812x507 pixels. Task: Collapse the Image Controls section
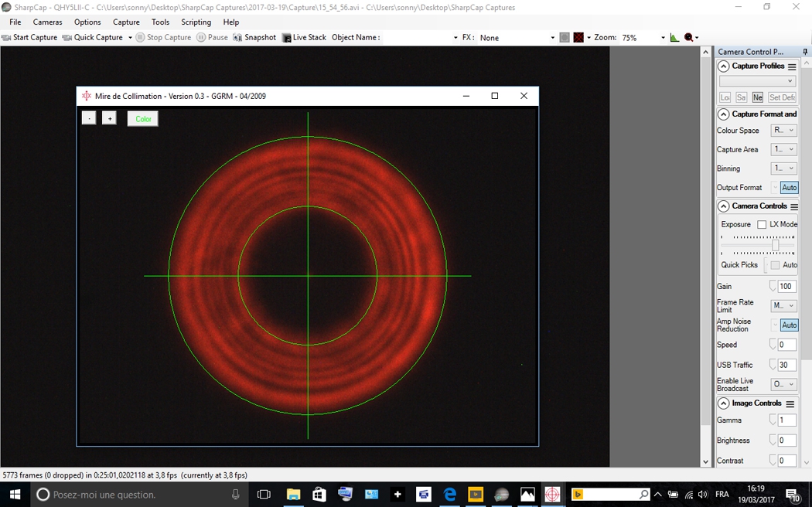tap(723, 403)
